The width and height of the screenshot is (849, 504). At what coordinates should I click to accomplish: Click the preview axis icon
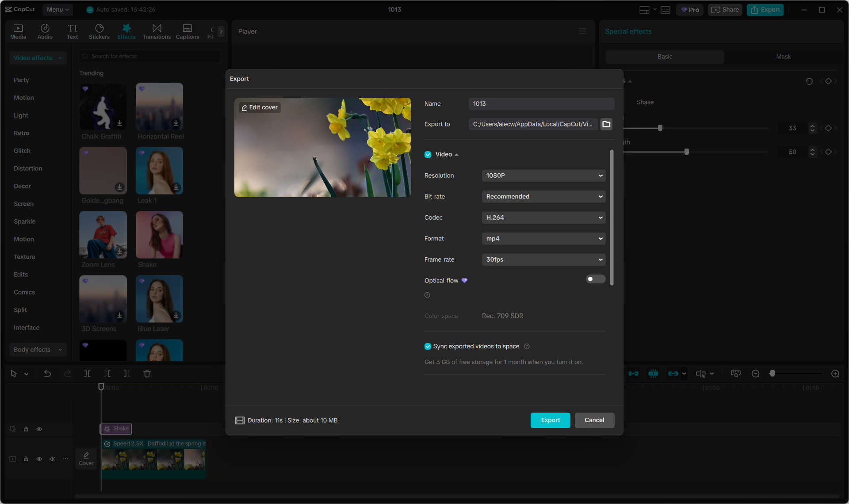(x=701, y=374)
